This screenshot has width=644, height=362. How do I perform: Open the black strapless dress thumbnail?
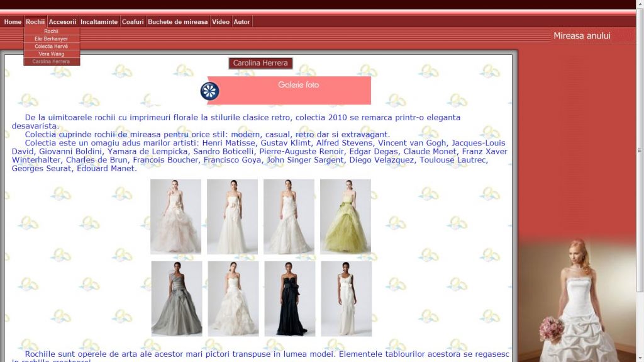[289, 299]
